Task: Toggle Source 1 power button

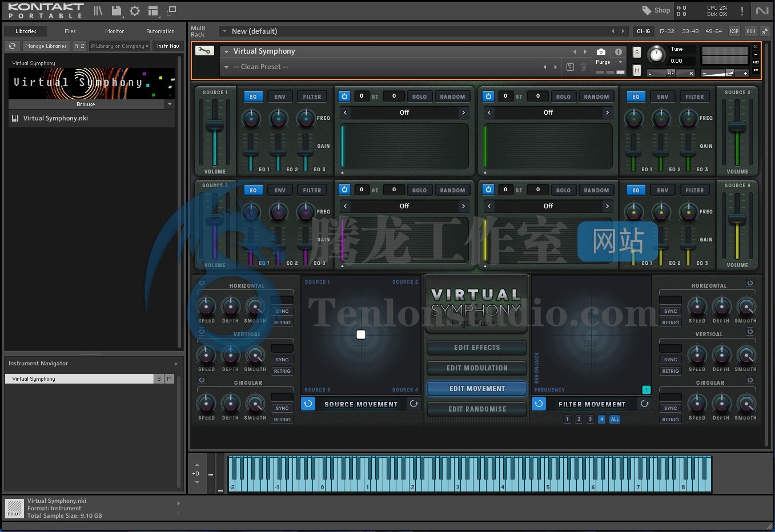Action: coord(344,96)
